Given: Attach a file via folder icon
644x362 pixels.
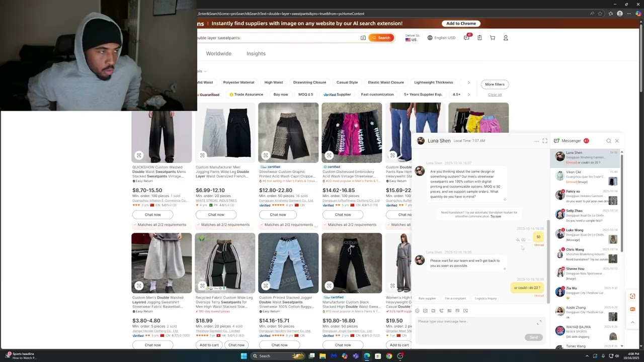Looking at the screenshot, I should tap(433, 311).
